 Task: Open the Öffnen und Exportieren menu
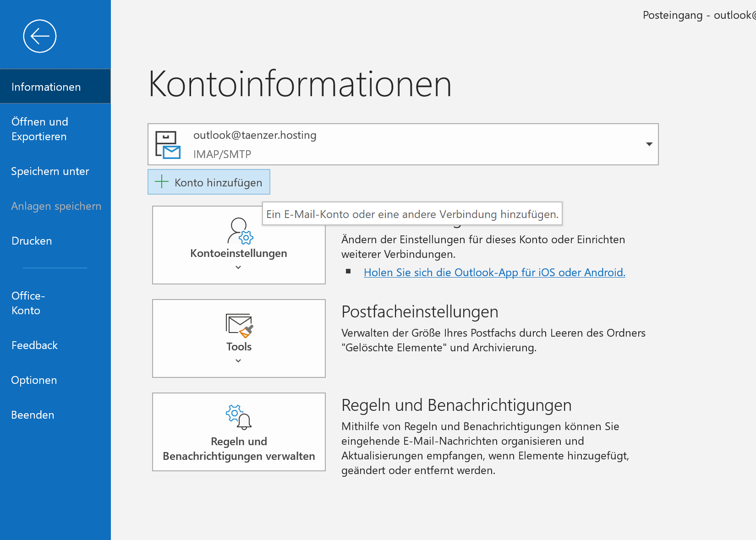(40, 129)
